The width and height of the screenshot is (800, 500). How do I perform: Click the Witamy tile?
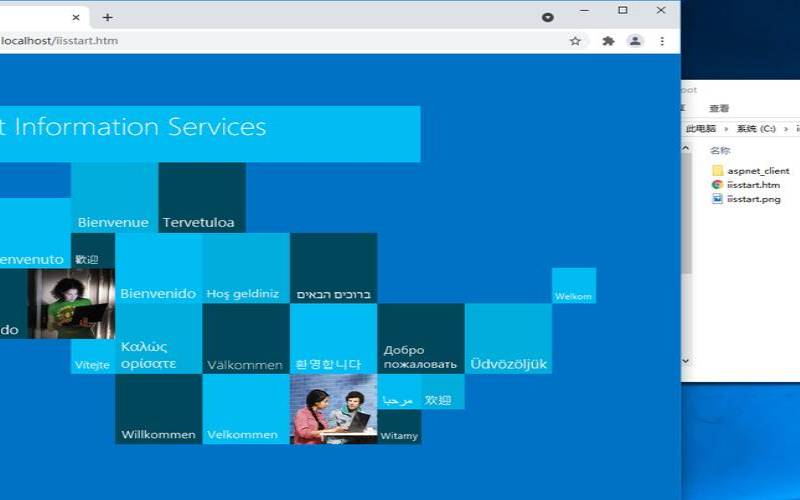399,427
